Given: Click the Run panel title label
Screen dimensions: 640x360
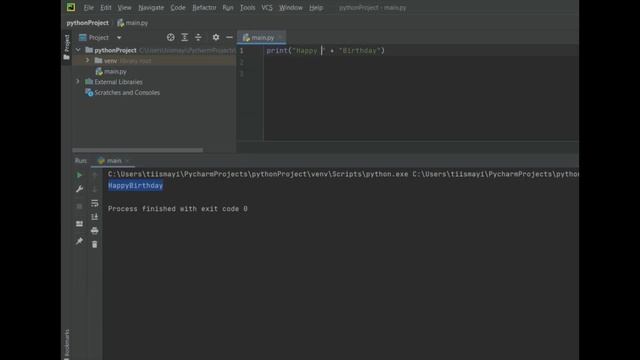Looking at the screenshot, I should [81, 161].
